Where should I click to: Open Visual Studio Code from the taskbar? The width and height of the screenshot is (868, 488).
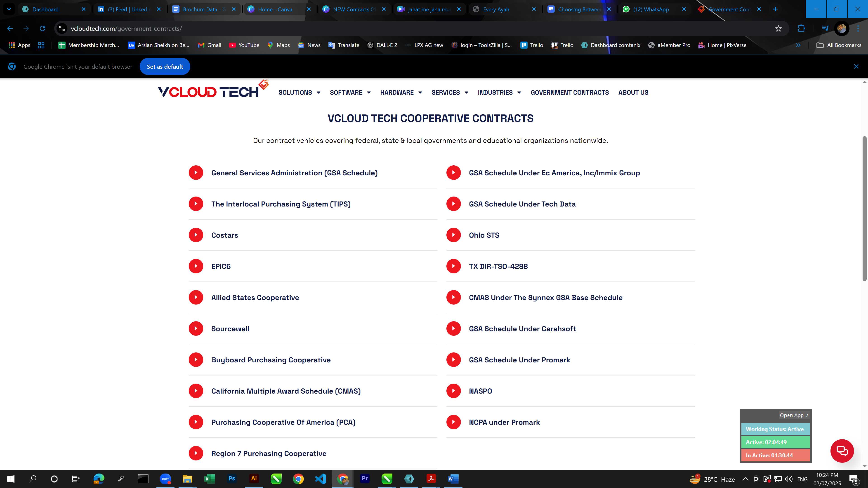point(321,479)
